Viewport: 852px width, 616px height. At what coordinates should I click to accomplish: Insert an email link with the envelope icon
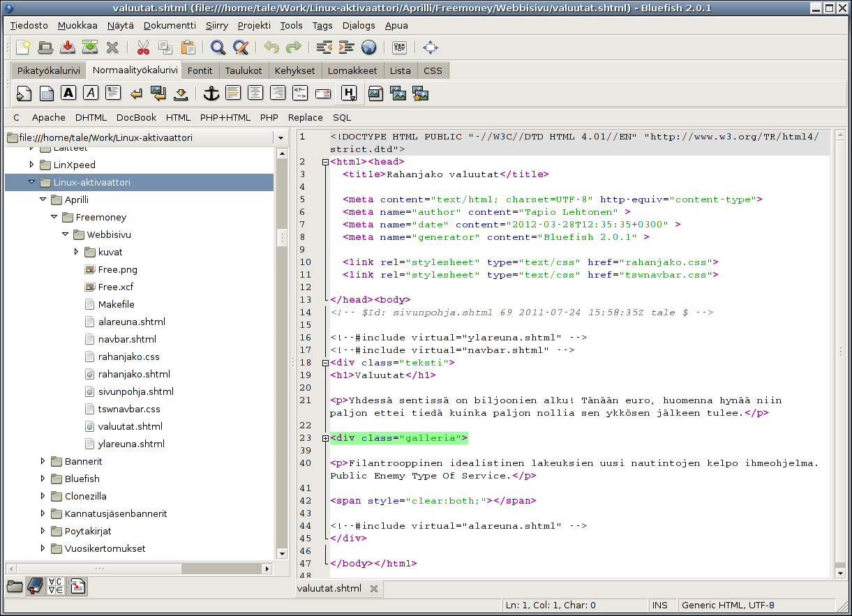point(322,93)
